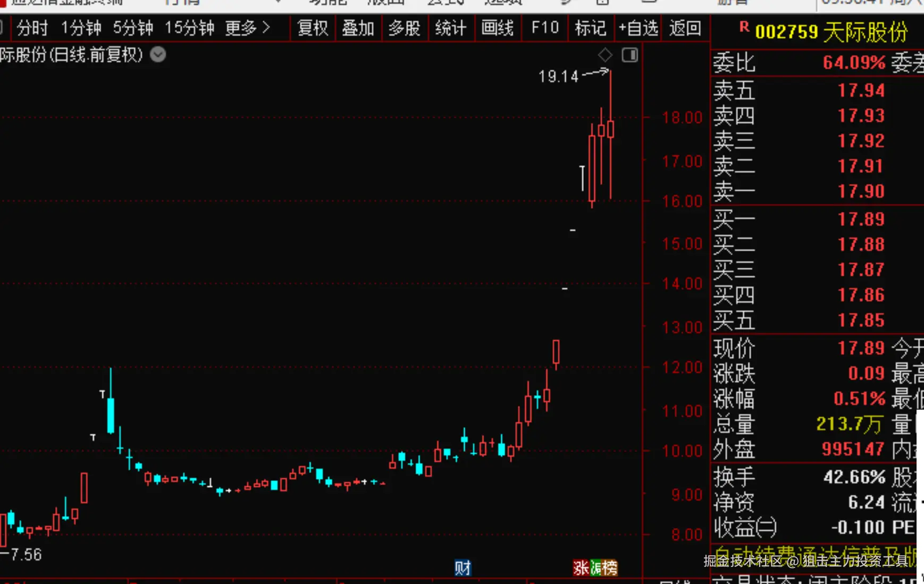Select the 卖三 price 17.92
This screenshot has height=584, width=924.
[x=861, y=141]
